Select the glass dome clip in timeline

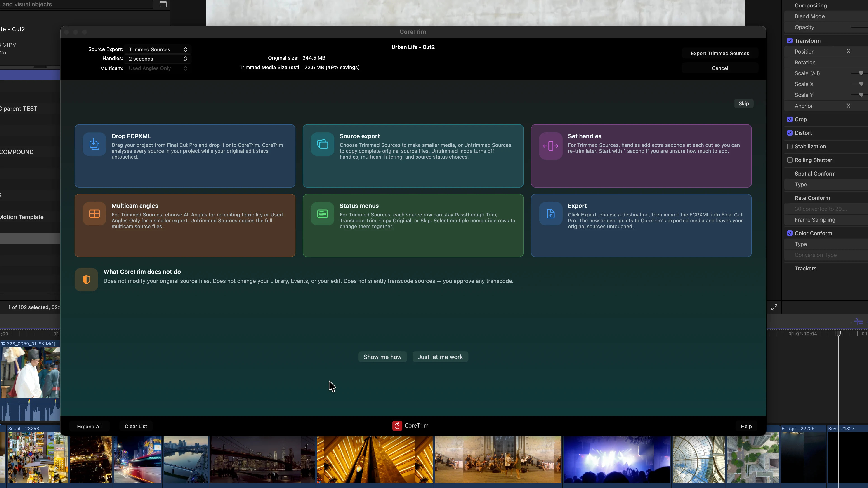(x=698, y=460)
